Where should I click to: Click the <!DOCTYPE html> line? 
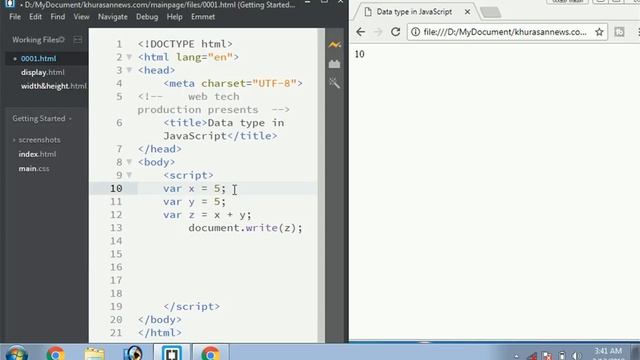click(x=185, y=44)
